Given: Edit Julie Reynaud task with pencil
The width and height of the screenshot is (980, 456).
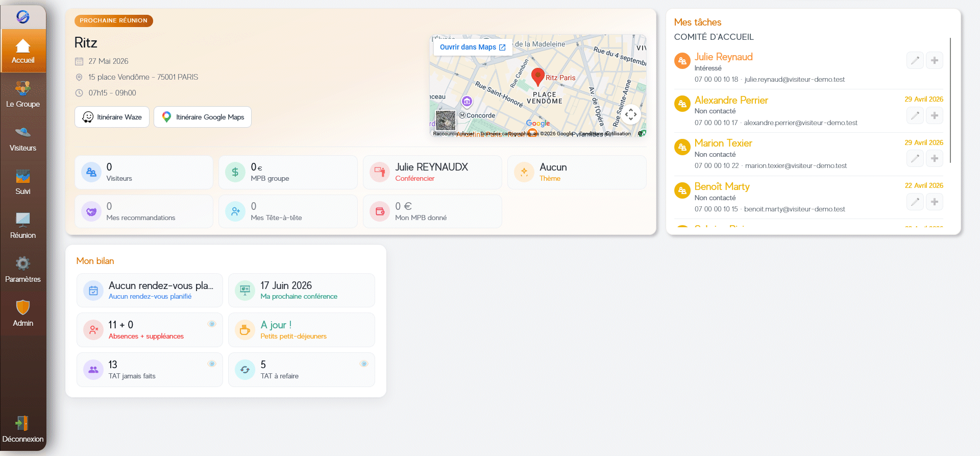Looking at the screenshot, I should click(x=915, y=60).
